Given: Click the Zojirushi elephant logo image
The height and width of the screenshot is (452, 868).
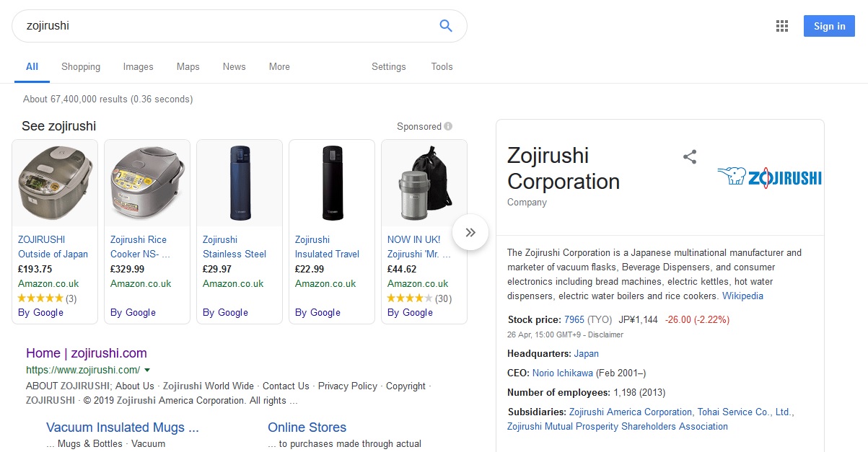Looking at the screenshot, I should [x=769, y=177].
